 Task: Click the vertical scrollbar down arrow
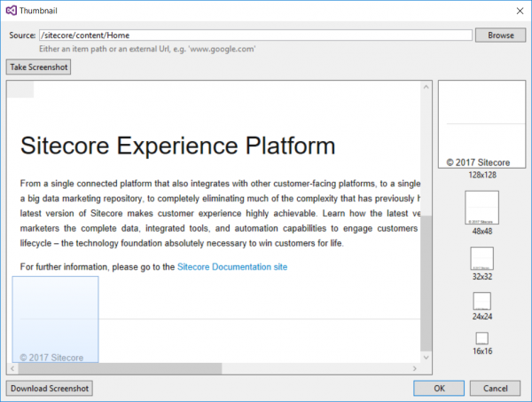pos(426,357)
